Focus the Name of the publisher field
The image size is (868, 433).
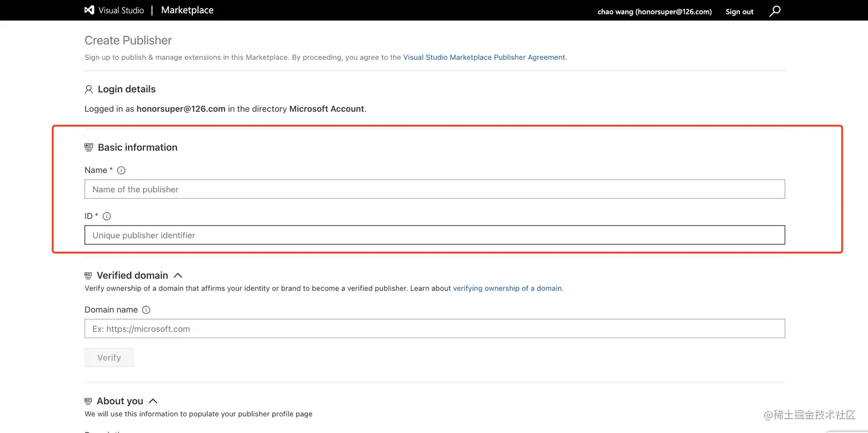[x=434, y=190]
